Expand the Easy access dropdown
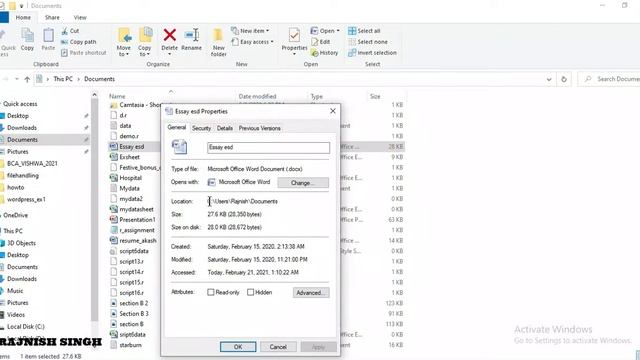Image resolution: width=640 pixels, height=360 pixels. [272, 42]
